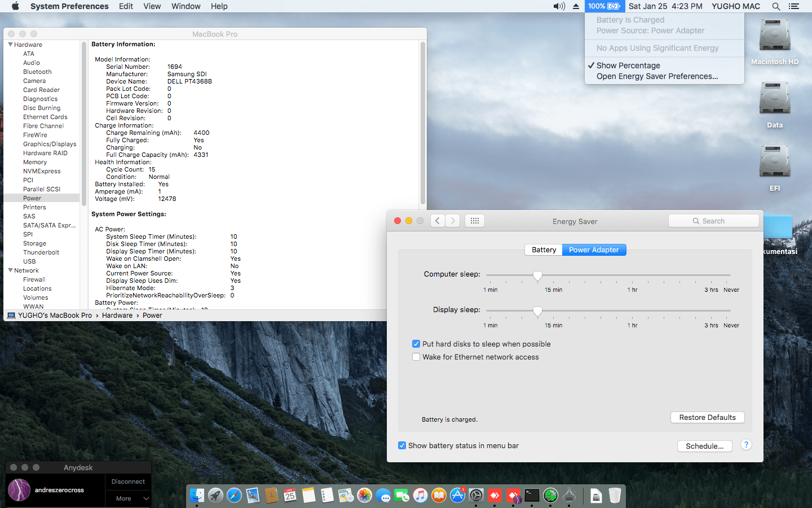Click Restore Defaults button
Viewport: 812px width, 508px height.
[x=708, y=417]
